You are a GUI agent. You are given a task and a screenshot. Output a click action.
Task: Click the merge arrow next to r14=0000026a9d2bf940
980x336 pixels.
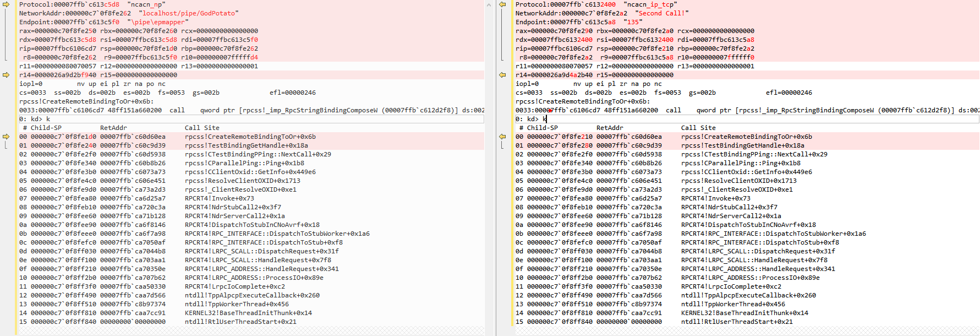point(7,75)
